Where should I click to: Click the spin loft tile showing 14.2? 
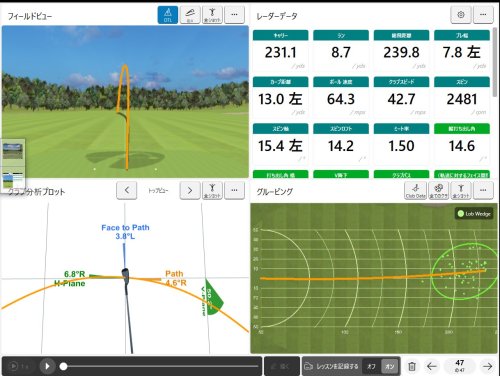click(341, 144)
